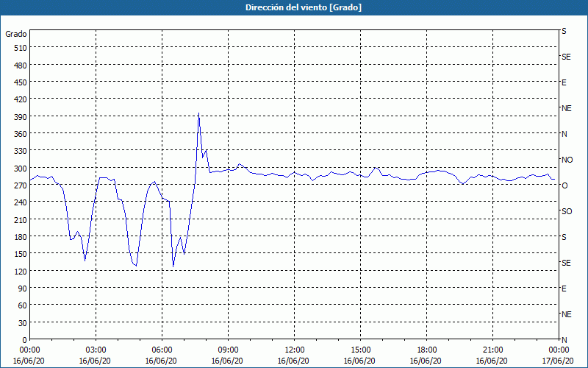
Task: Select the 270 degree axis label
Action: pyautogui.click(x=21, y=185)
